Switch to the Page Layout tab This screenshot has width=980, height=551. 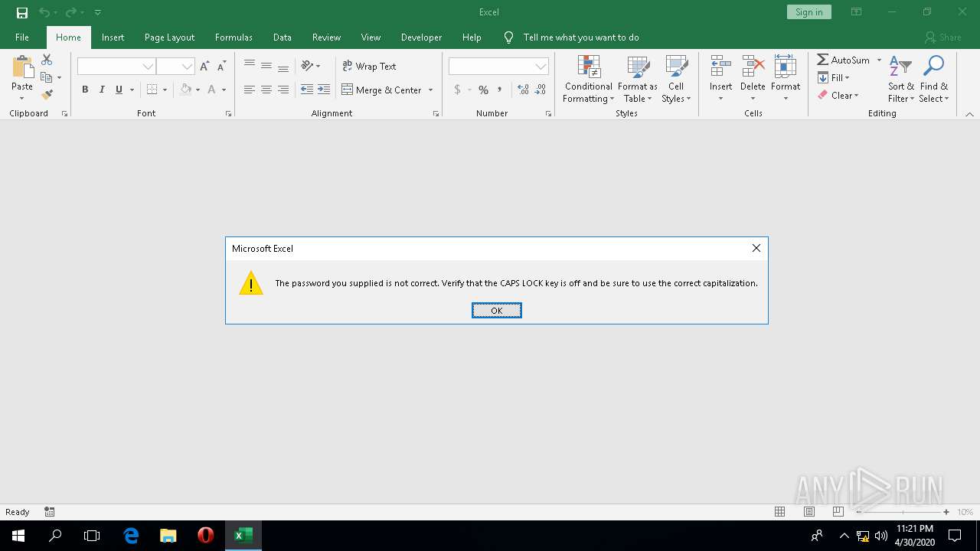(169, 37)
